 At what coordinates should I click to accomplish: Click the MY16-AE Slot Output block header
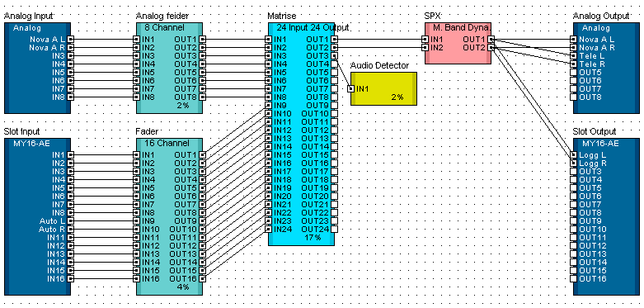click(606, 143)
